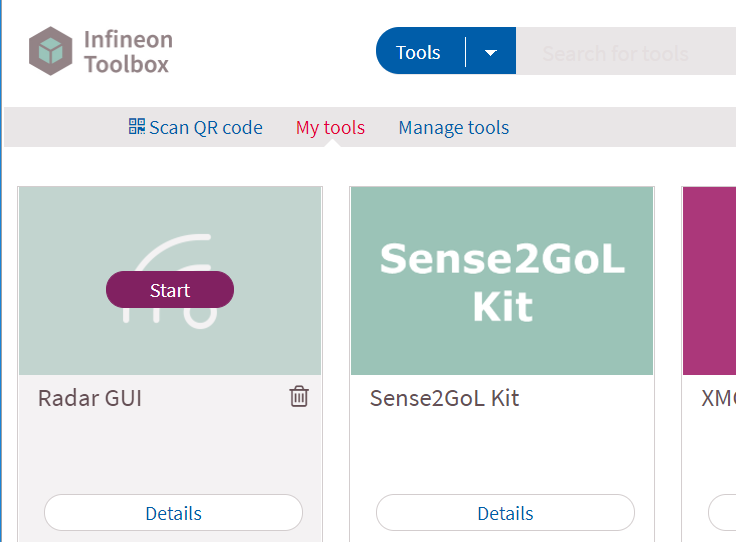Click the partially visible XMC tool title
Screen dimensions: 736x542
[x=718, y=398]
